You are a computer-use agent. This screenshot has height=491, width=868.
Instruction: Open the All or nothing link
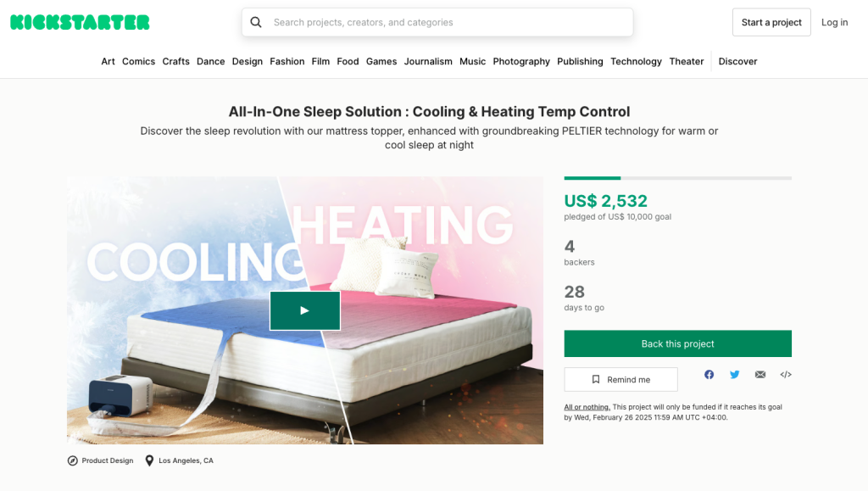coord(587,407)
